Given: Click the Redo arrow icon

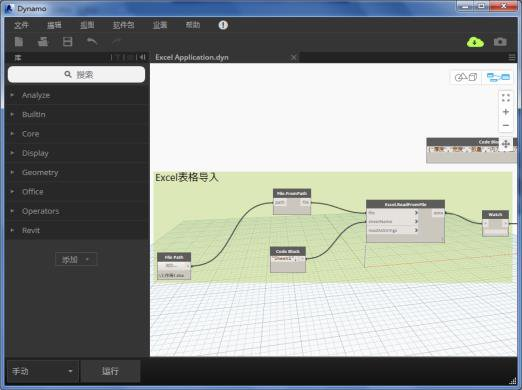Looking at the screenshot, I should tap(117, 42).
